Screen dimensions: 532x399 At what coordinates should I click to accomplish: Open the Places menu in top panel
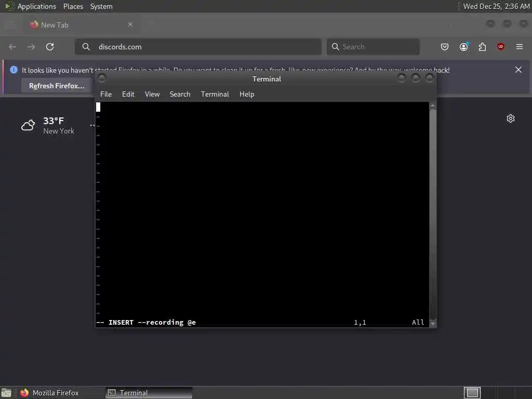[73, 6]
